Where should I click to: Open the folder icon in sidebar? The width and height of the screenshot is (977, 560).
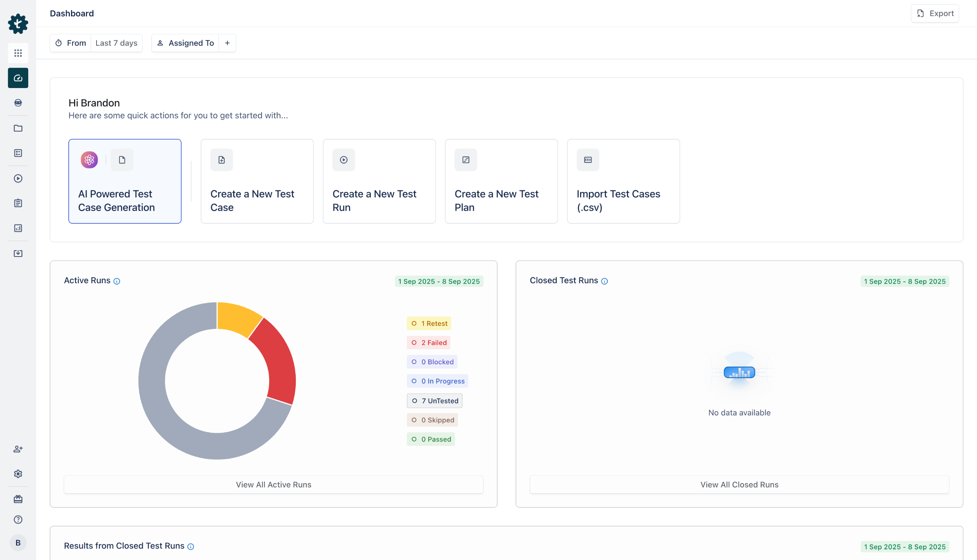tap(18, 128)
